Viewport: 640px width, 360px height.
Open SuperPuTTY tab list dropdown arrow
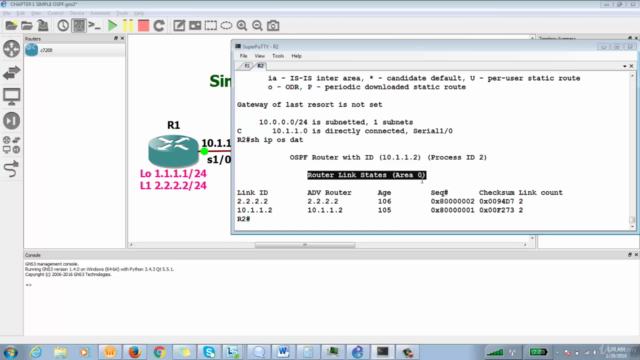(624, 66)
